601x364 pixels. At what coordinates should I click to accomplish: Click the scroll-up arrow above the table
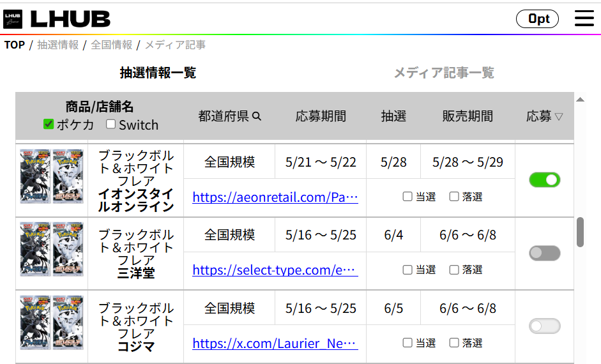580,100
